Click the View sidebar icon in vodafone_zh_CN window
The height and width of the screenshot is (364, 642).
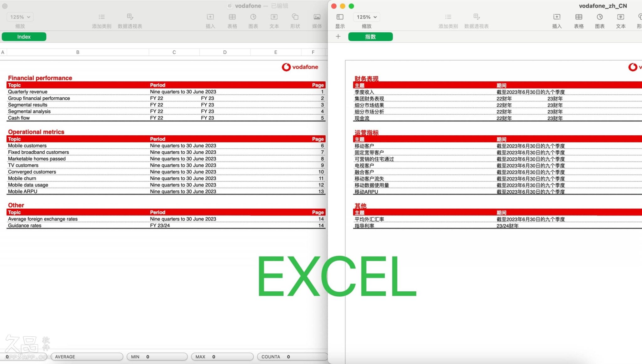pyautogui.click(x=340, y=17)
